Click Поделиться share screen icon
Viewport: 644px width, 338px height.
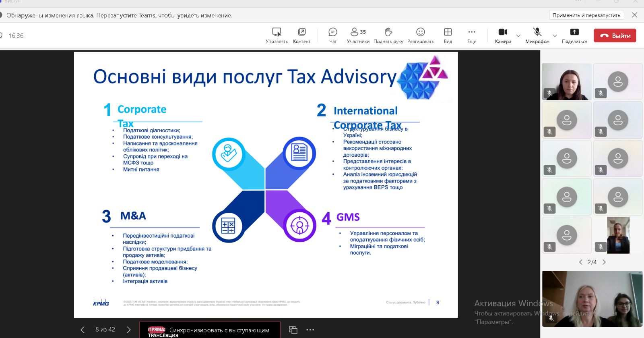point(574,35)
